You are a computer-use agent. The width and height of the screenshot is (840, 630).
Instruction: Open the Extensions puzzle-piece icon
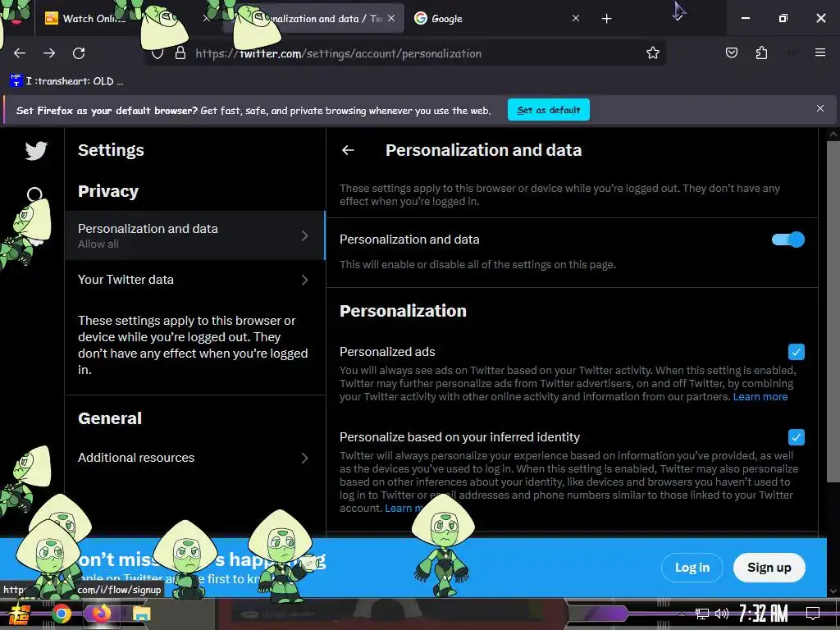click(x=761, y=52)
